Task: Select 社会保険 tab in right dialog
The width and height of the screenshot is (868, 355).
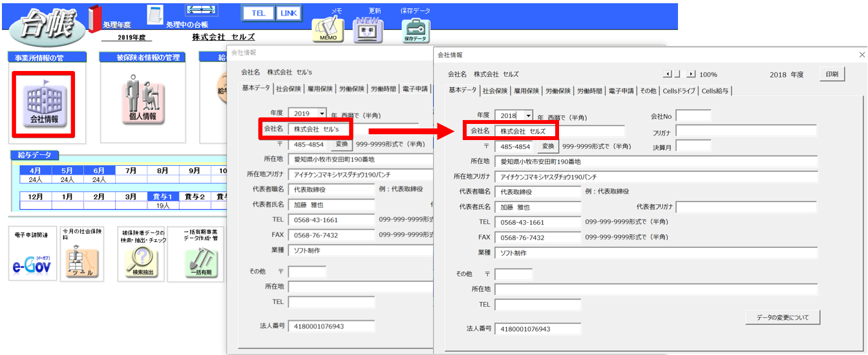Action: [495, 91]
